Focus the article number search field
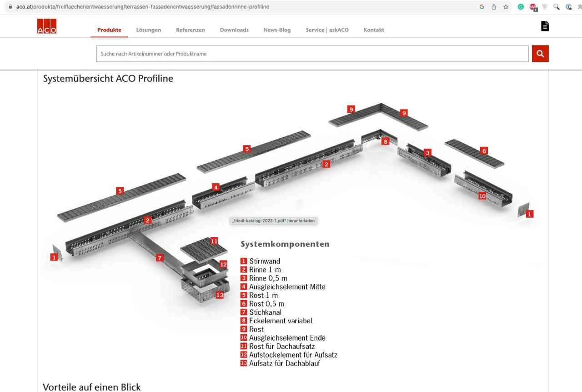 pos(312,54)
